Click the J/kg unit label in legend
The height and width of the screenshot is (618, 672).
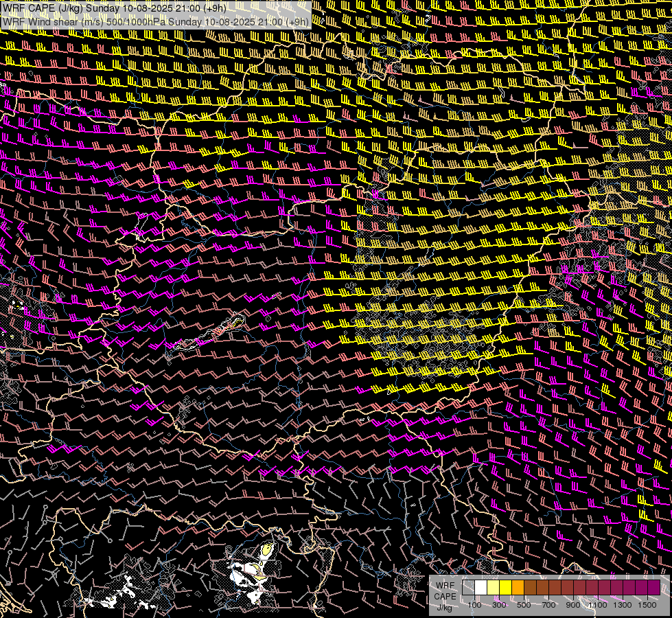(444, 607)
